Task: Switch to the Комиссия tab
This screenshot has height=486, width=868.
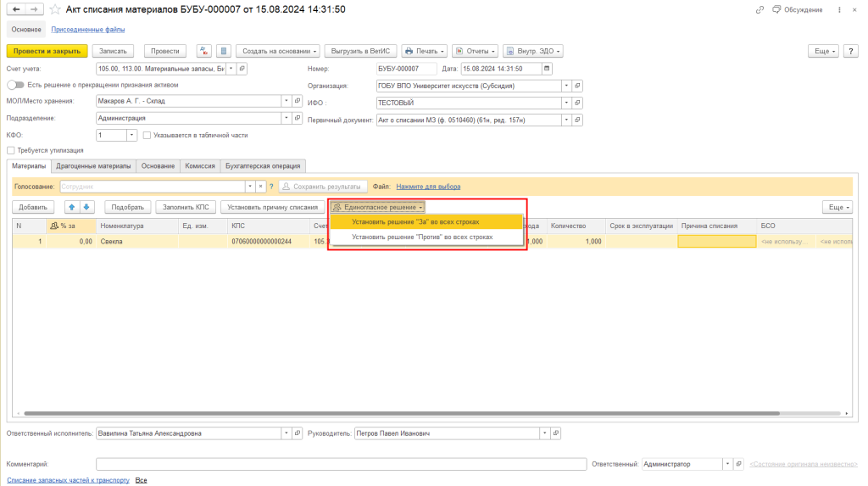Action: coord(200,166)
